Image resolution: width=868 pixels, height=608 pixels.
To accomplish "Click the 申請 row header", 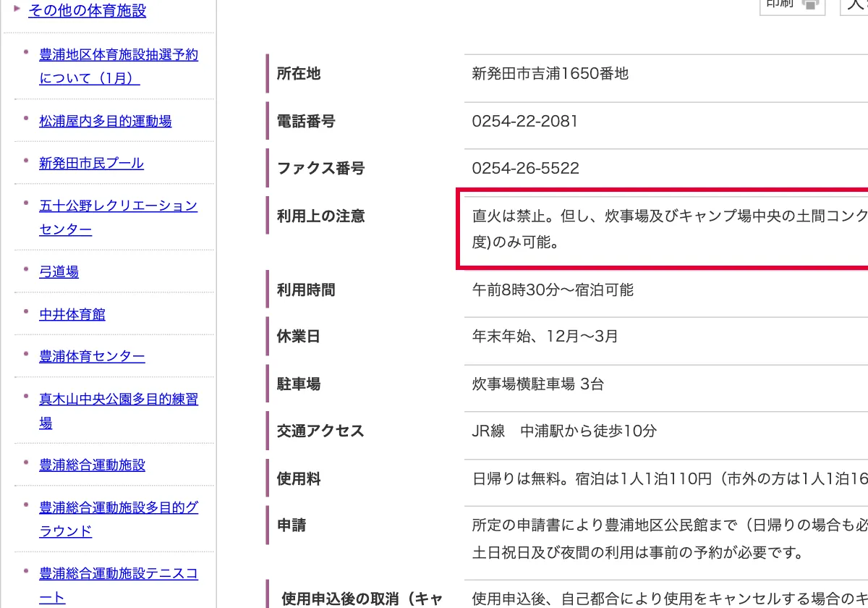I will point(292,525).
